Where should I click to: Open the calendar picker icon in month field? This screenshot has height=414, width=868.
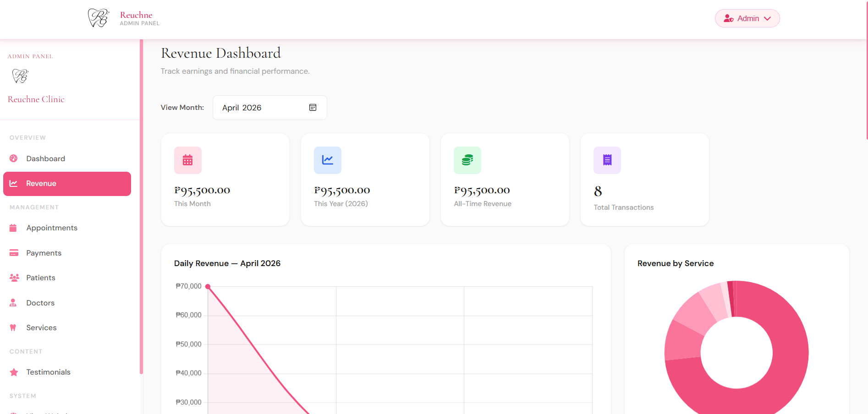313,108
